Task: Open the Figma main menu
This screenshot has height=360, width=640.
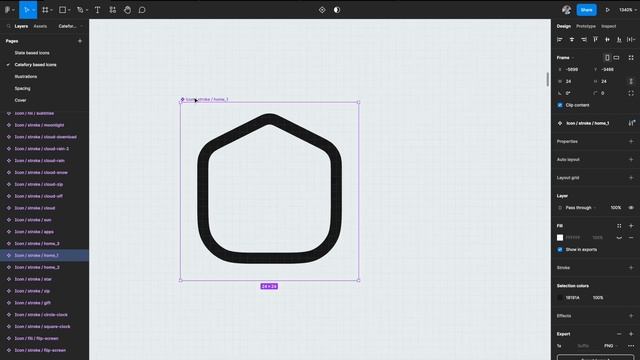Action: tap(8, 10)
